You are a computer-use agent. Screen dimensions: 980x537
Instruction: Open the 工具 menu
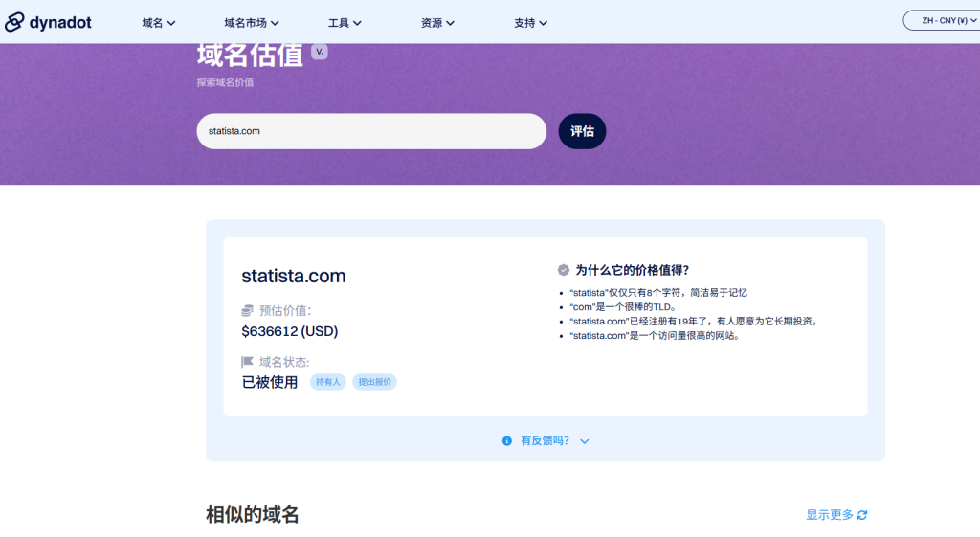click(x=345, y=23)
